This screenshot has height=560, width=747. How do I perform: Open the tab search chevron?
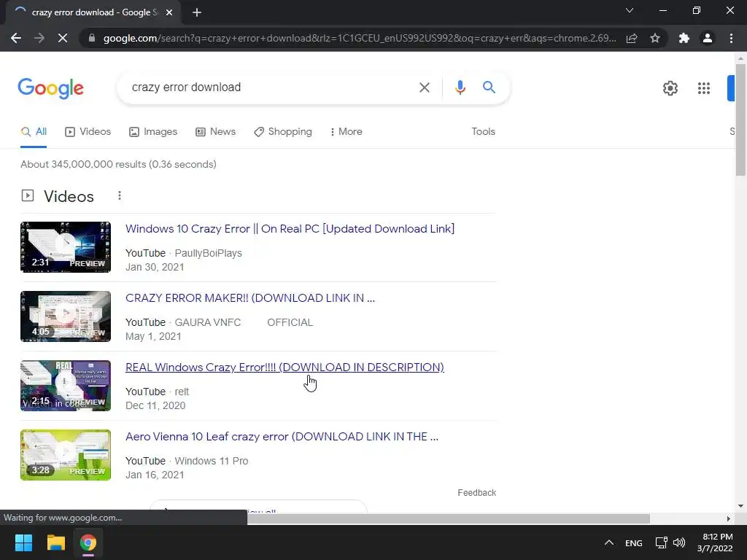click(x=630, y=10)
